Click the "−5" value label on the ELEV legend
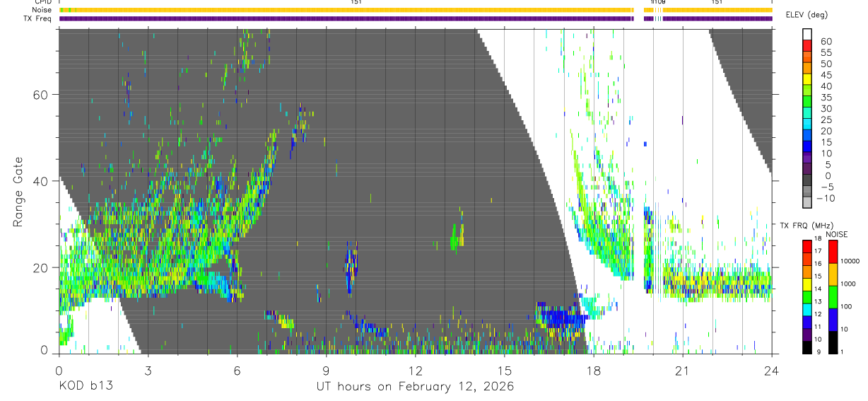 point(826,187)
